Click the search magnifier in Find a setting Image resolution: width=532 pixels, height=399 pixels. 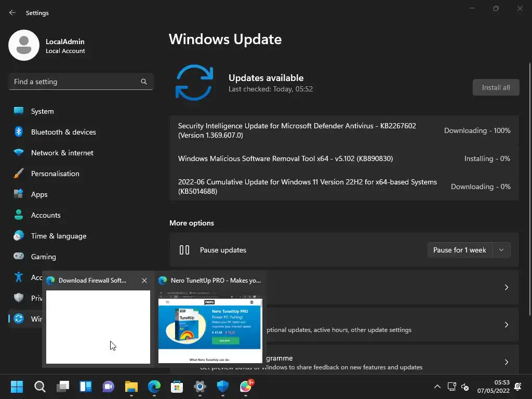144,82
